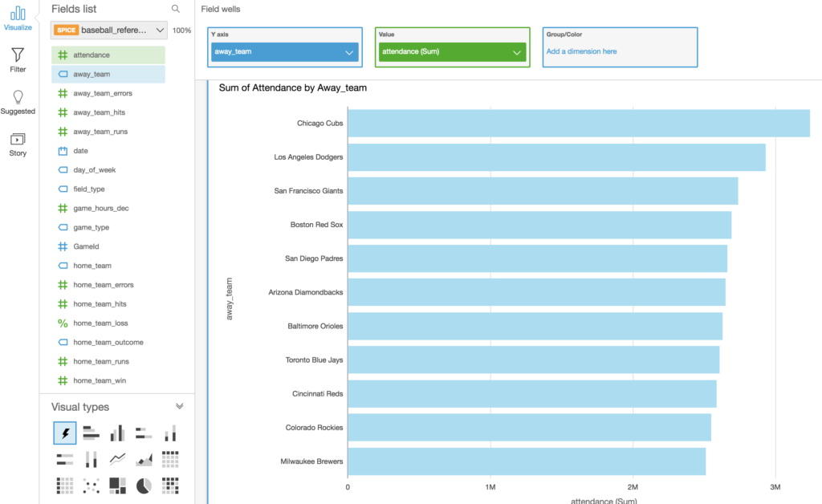Select the vertical bar chart visual type

pyautogui.click(x=118, y=433)
